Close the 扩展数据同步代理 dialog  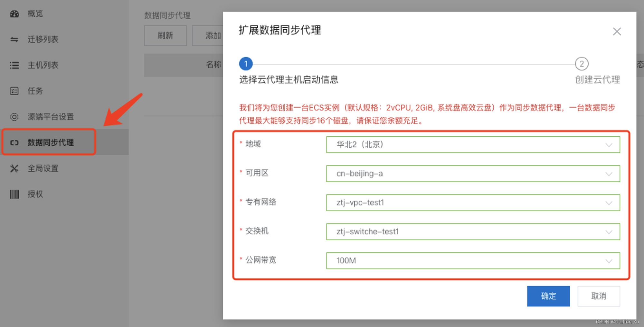pos(617,32)
